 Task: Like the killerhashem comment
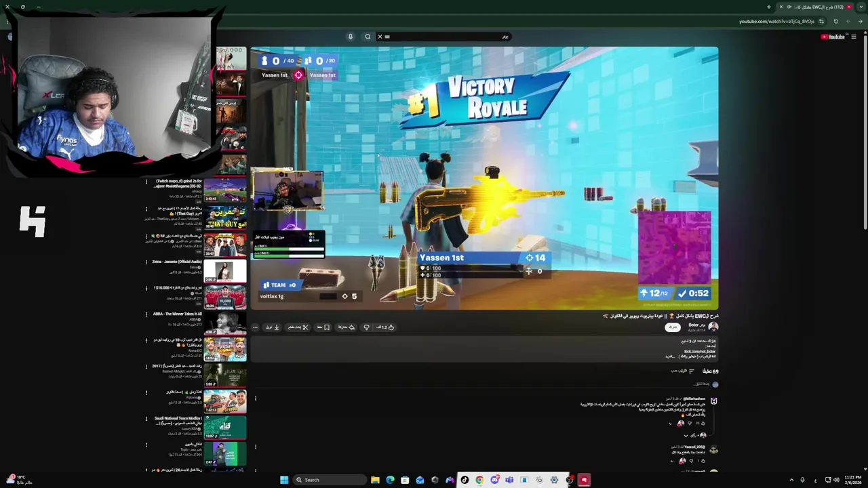703,424
